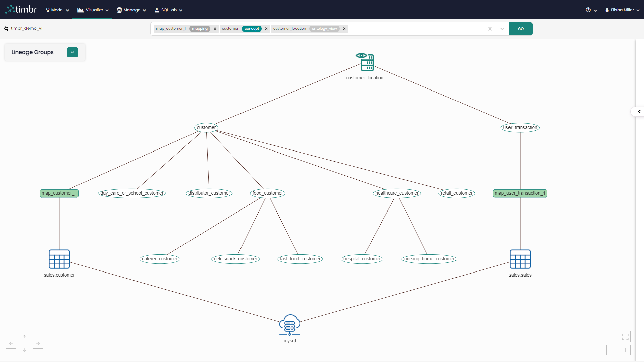Select the sales.customer table icon

point(59,259)
